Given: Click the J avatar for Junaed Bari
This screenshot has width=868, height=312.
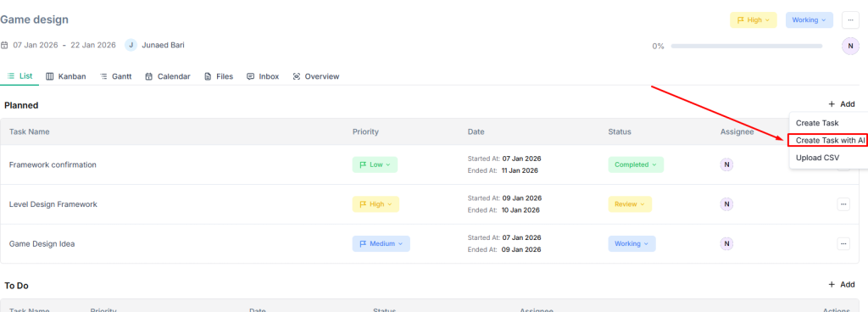Looking at the screenshot, I should click(131, 46).
